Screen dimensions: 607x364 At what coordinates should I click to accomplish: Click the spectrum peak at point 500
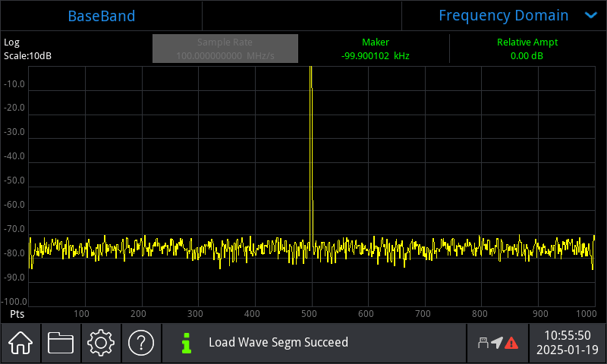tap(311, 155)
